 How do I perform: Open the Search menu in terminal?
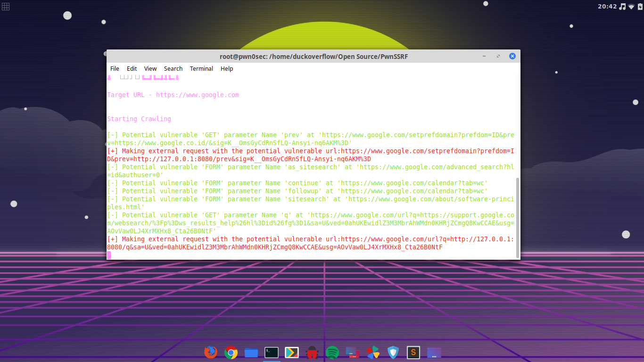coord(173,68)
